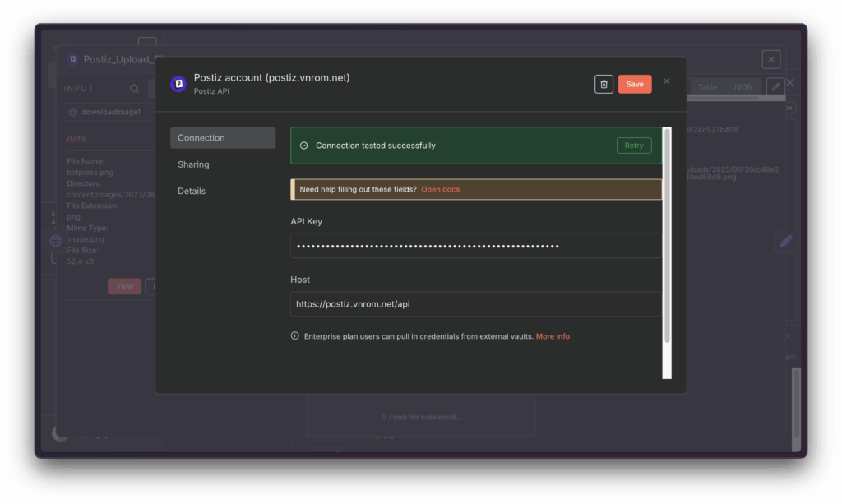The height and width of the screenshot is (504, 842).
Task: Edit the Host URL field
Action: [476, 303]
